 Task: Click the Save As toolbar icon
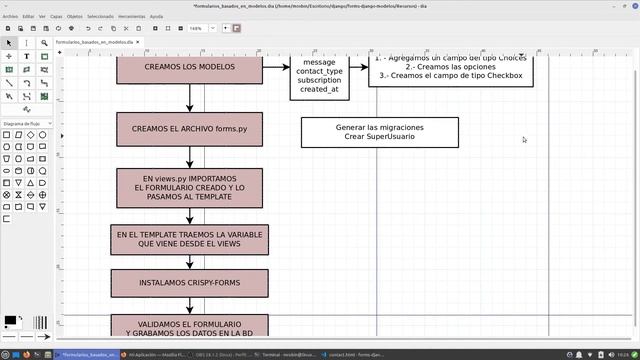[x=46, y=29]
